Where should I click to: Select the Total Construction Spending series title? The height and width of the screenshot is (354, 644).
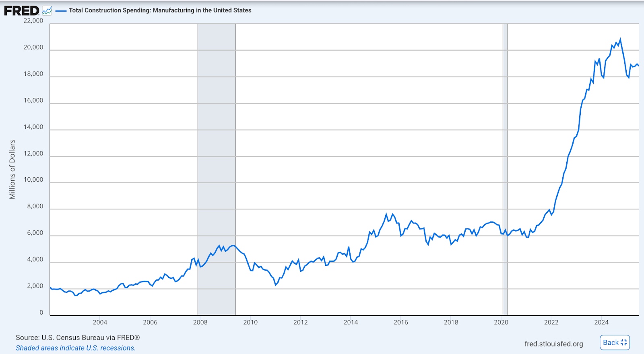point(160,10)
